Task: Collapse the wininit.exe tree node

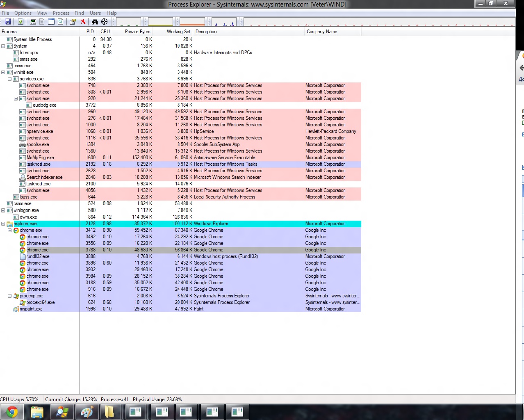Action: (x=3, y=72)
